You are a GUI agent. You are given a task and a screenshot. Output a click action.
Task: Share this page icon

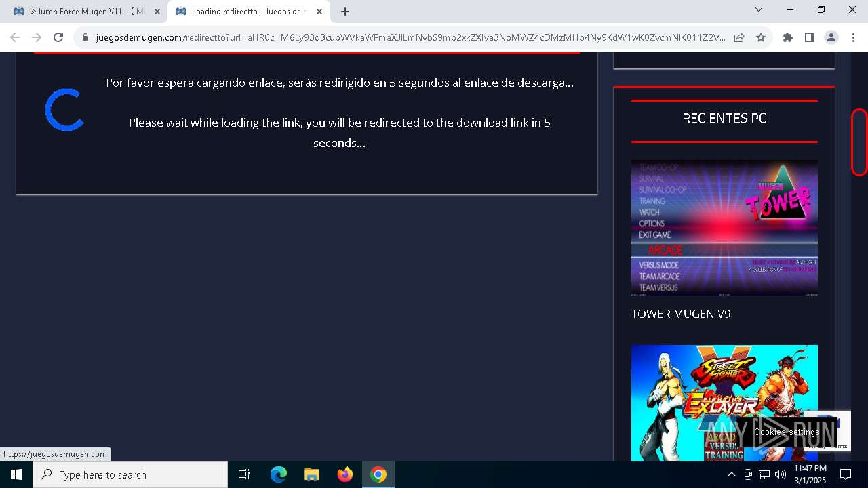tap(739, 37)
